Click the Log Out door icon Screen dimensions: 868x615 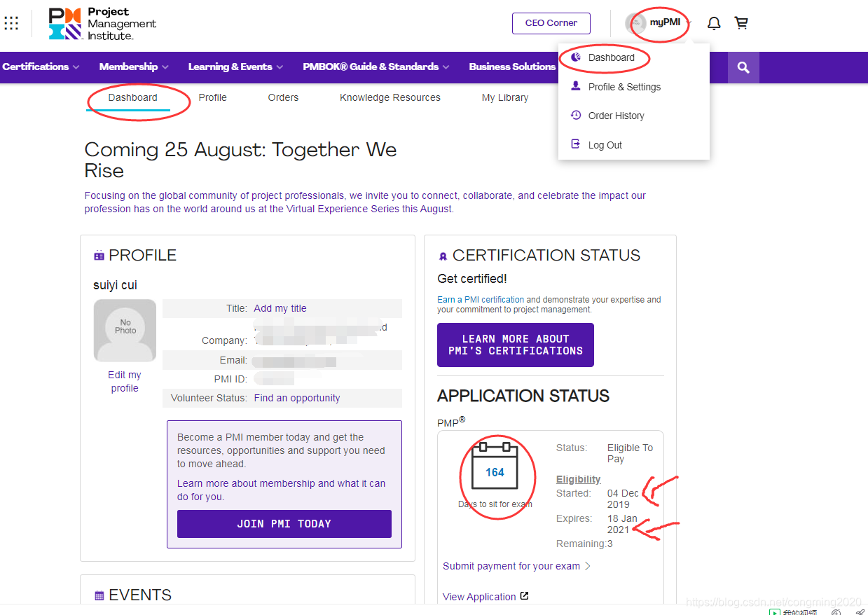576,144
